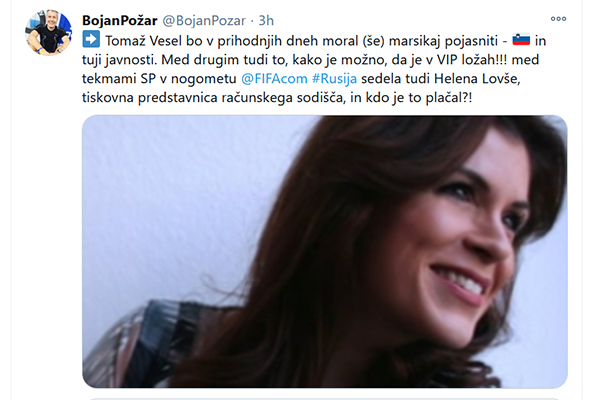Open the tweet's three-dot more options menu

(x=558, y=19)
